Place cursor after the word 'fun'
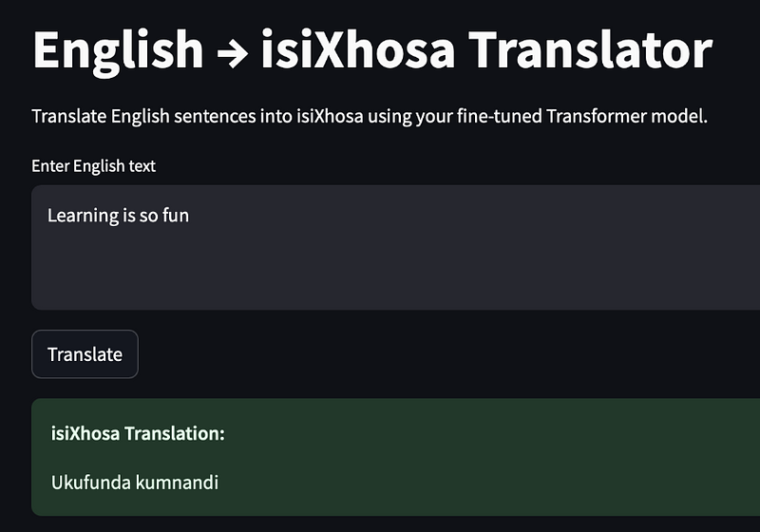The width and height of the screenshot is (760, 532). pos(190,216)
